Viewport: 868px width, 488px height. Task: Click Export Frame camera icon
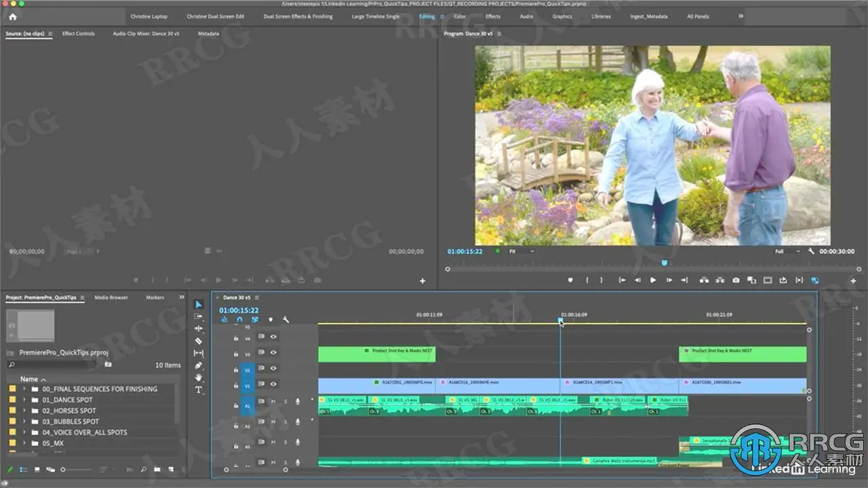(x=736, y=280)
